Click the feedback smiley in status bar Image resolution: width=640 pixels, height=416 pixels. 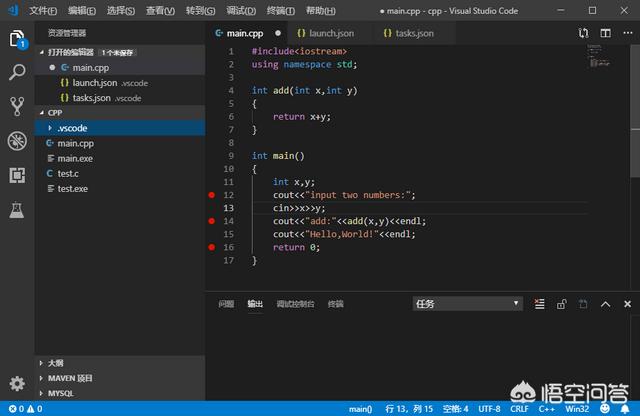[x=605, y=408]
